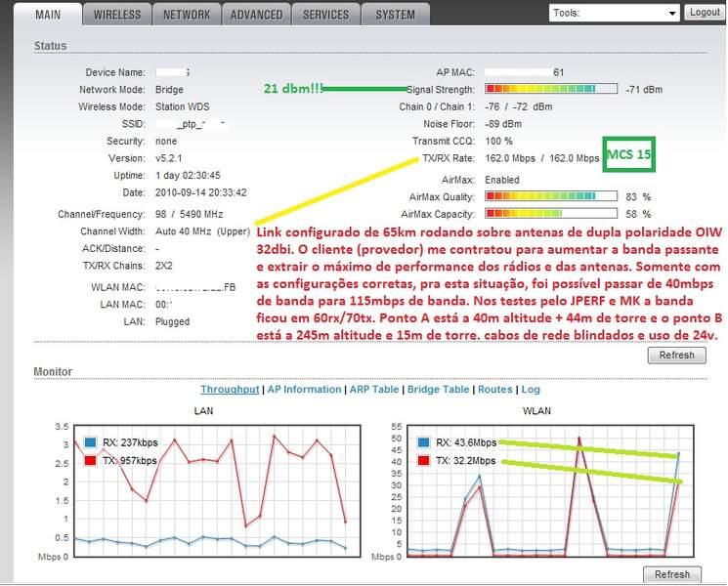Screen dimensions: 728x586
Task: Open the SYSTEM tab
Action: 395,15
